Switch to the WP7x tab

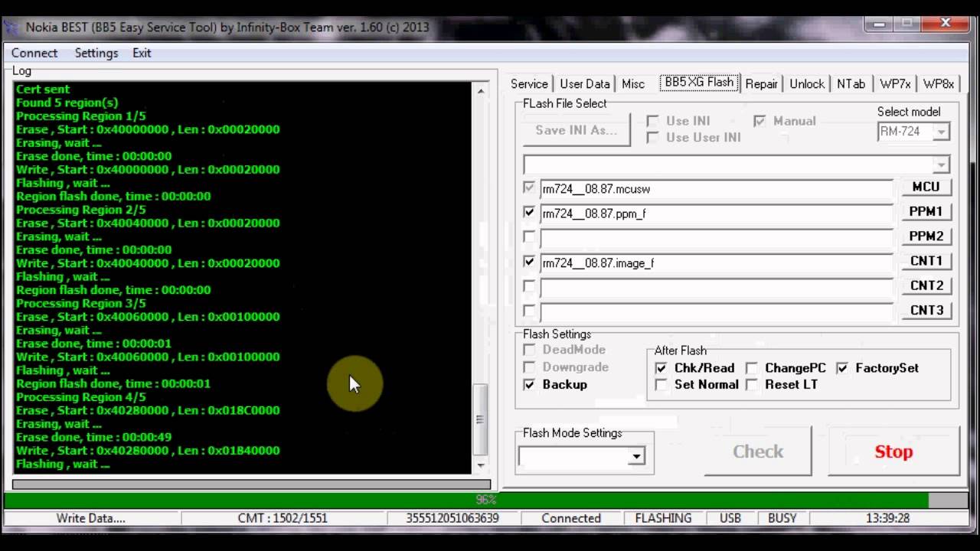coord(895,84)
